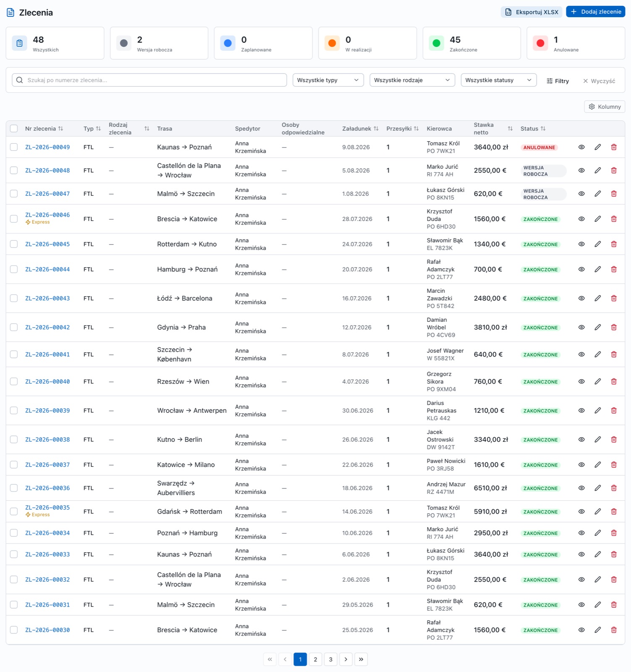Open order link ZL-2026-00039
631x672 pixels.
pos(47,410)
